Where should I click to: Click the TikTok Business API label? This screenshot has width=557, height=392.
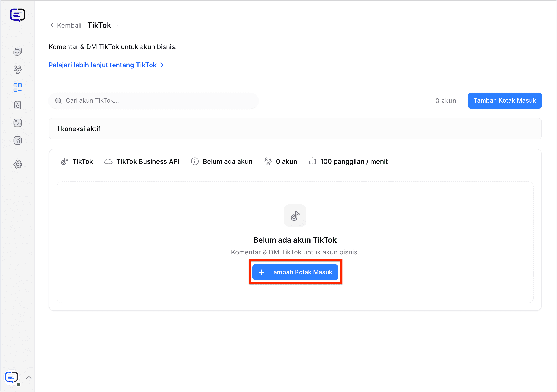coord(148,161)
